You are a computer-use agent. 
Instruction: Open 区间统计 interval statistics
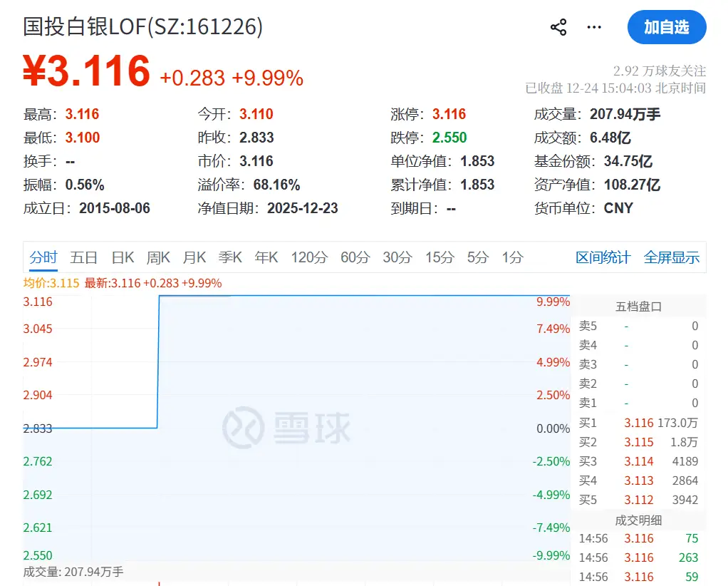click(603, 257)
